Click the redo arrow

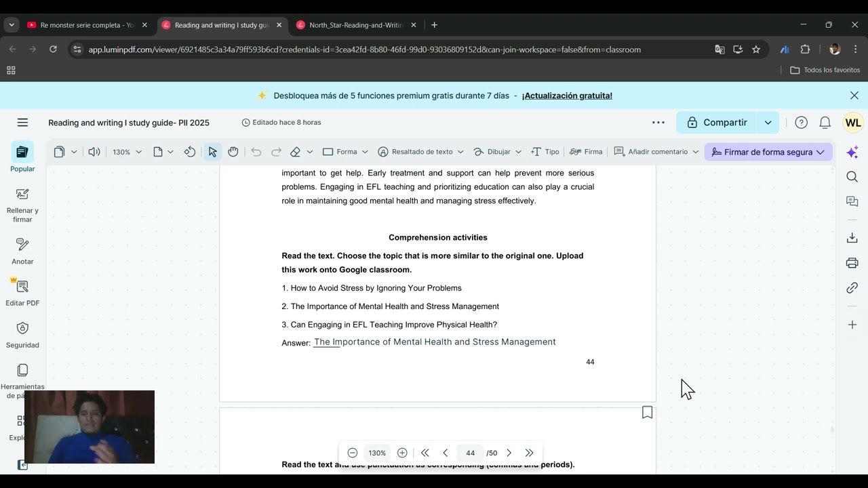(x=276, y=152)
